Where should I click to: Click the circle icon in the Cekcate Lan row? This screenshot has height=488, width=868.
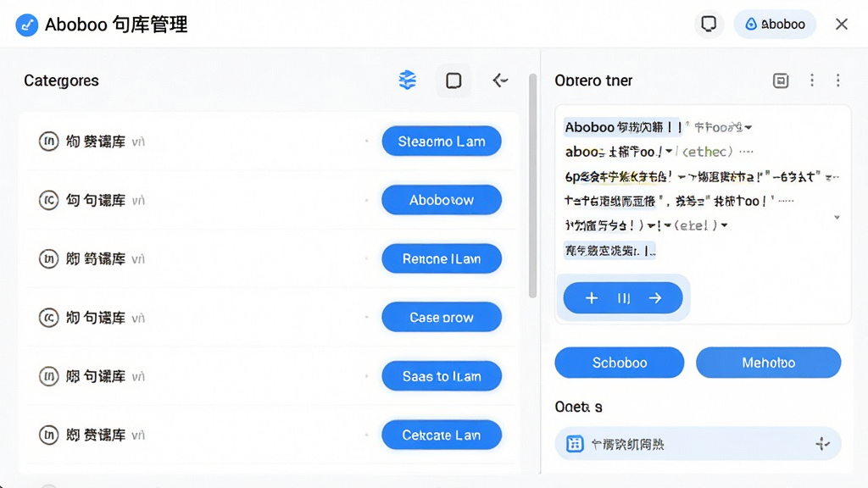(48, 435)
